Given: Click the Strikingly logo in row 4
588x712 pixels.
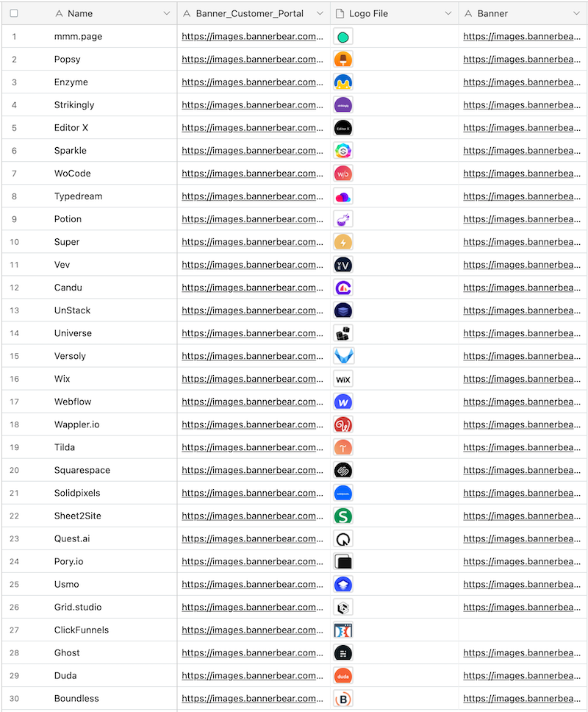Looking at the screenshot, I should pos(343,104).
